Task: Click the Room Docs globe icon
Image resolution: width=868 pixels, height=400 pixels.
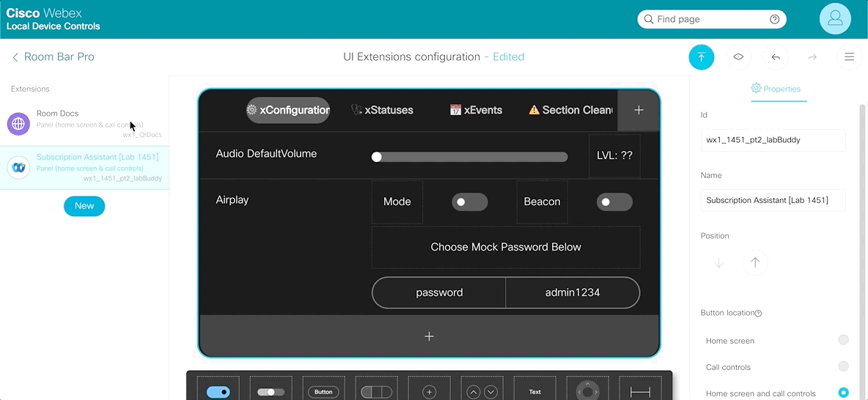Action: coord(18,124)
